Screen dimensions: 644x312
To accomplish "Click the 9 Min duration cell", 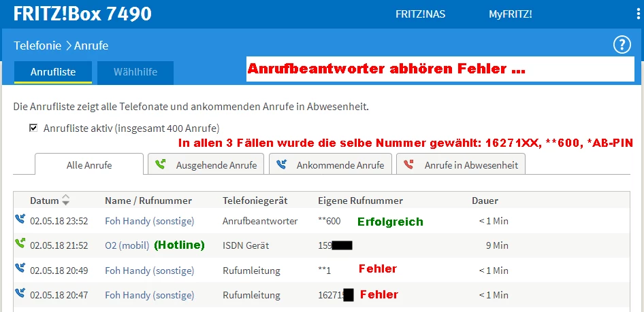I will pyautogui.click(x=497, y=245).
